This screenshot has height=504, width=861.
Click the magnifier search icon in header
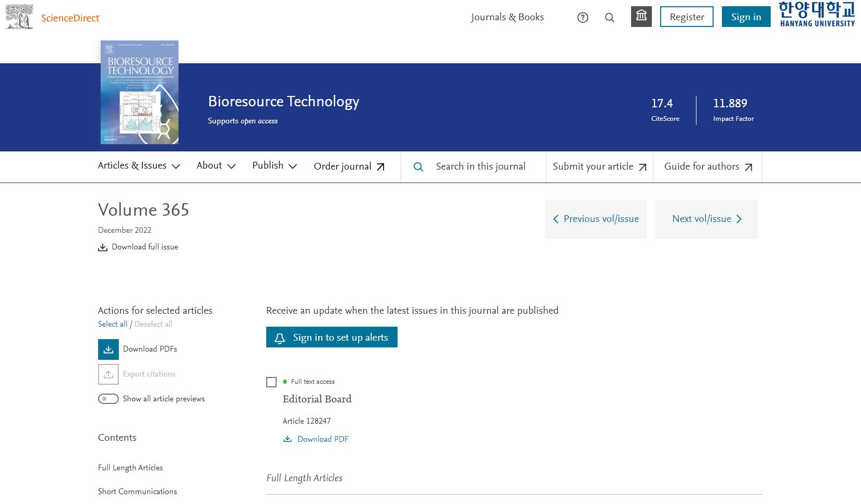(x=609, y=18)
